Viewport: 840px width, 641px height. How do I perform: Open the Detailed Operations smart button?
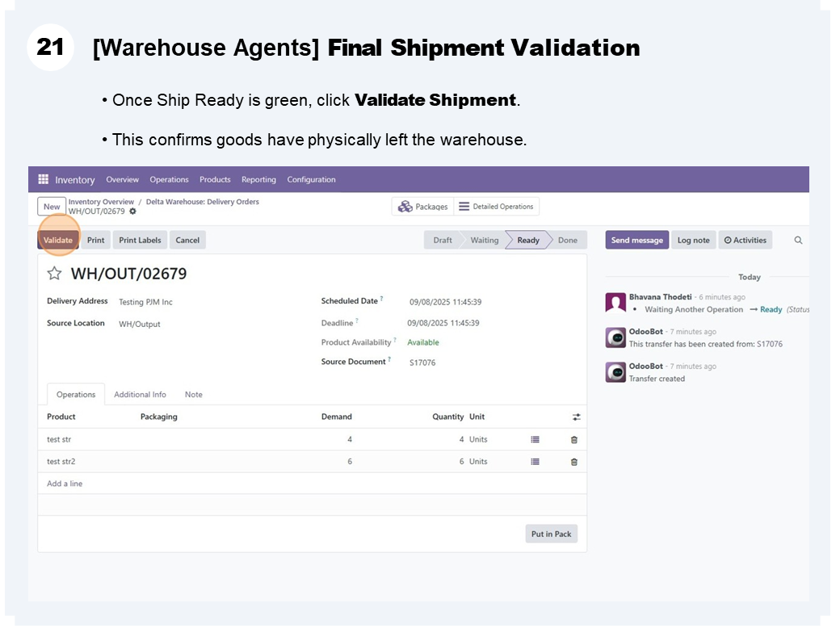tap(496, 207)
